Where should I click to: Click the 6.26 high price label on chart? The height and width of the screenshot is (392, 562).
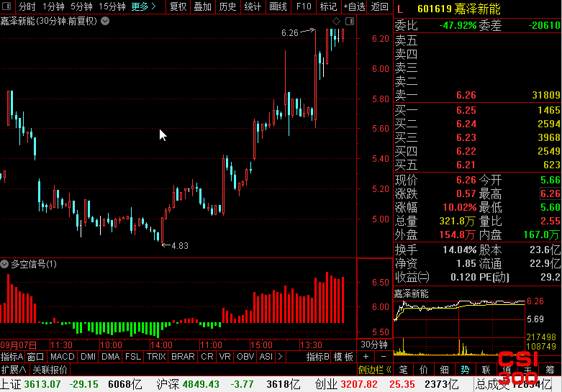point(289,33)
